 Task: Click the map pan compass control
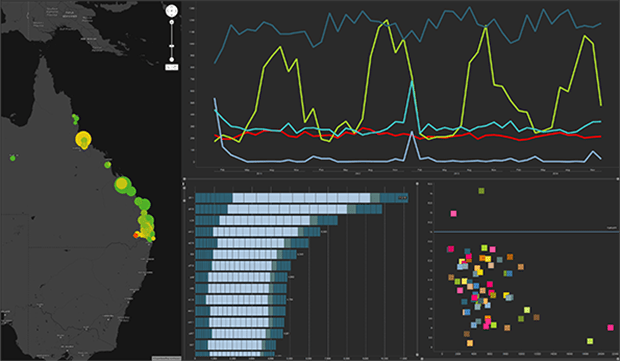tap(171, 11)
